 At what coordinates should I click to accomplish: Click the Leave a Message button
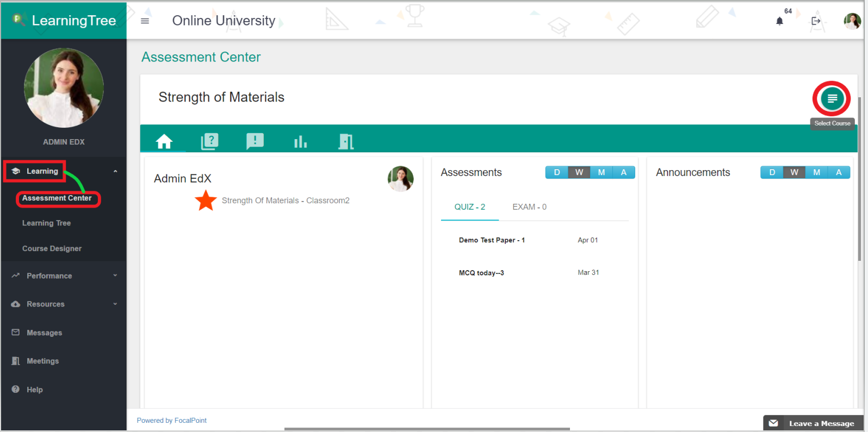coord(813,423)
